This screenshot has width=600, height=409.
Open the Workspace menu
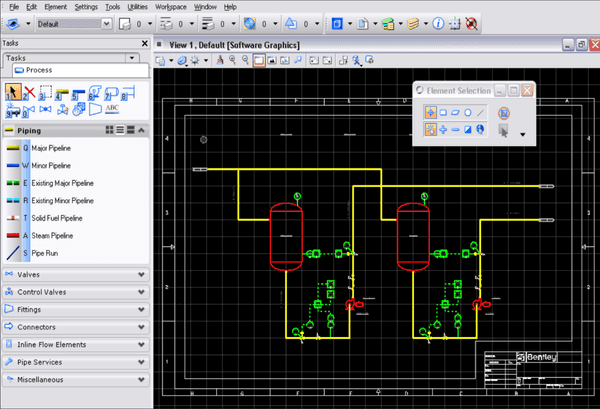[x=170, y=6]
